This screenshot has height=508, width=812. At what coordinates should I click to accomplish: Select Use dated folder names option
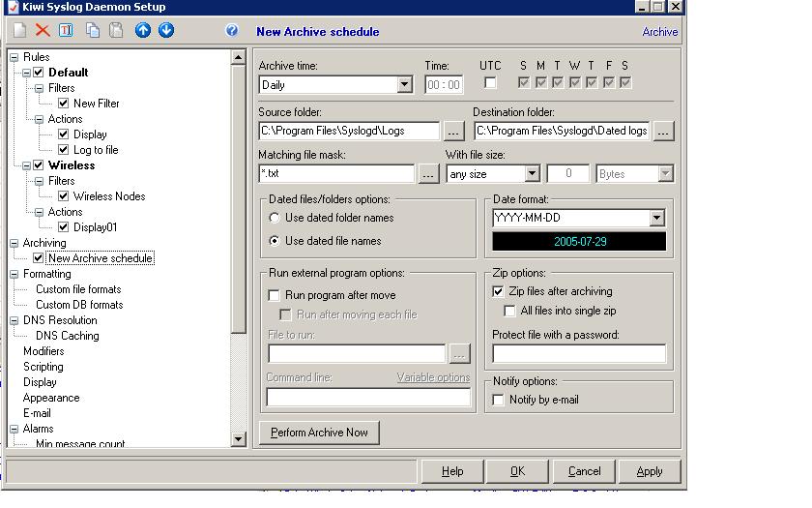pos(275,218)
